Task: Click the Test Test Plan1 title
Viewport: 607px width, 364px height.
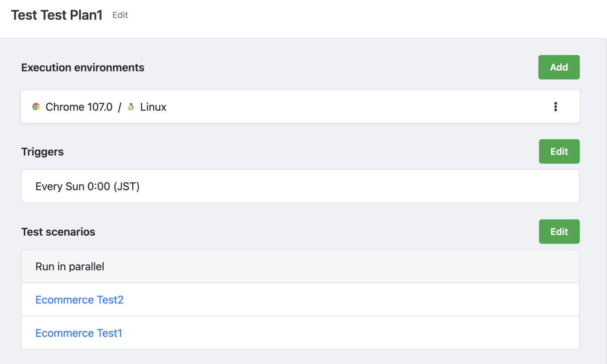Action: point(56,15)
